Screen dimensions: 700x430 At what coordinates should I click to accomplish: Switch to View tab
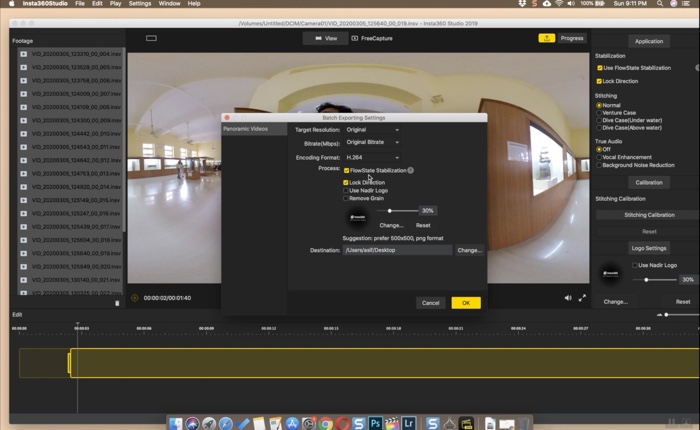click(x=326, y=38)
